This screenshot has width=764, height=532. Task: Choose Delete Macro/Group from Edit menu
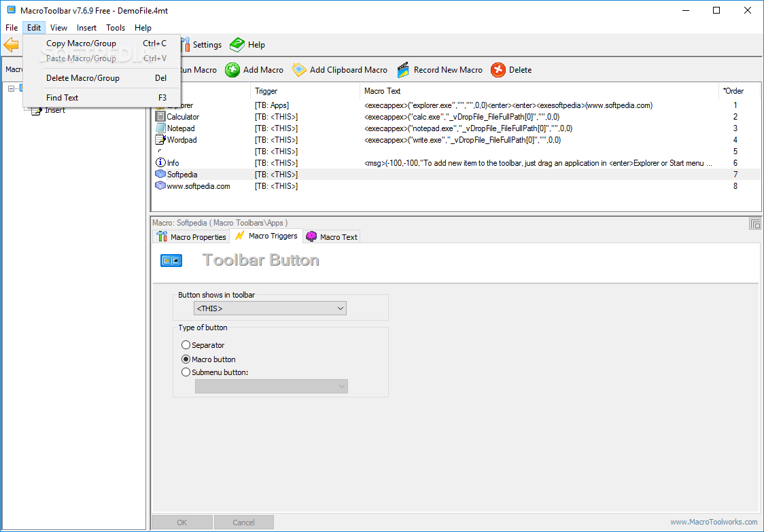click(x=102, y=78)
